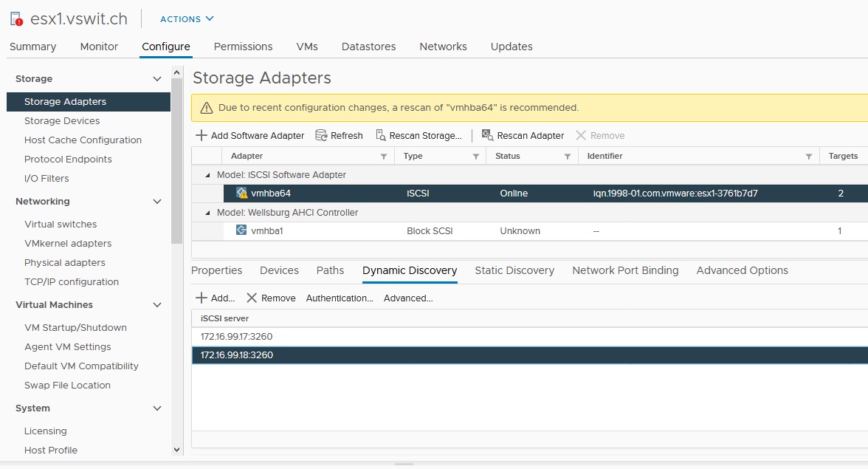Click the vmhba1 adapter icon
The image size is (868, 469).
(241, 230)
